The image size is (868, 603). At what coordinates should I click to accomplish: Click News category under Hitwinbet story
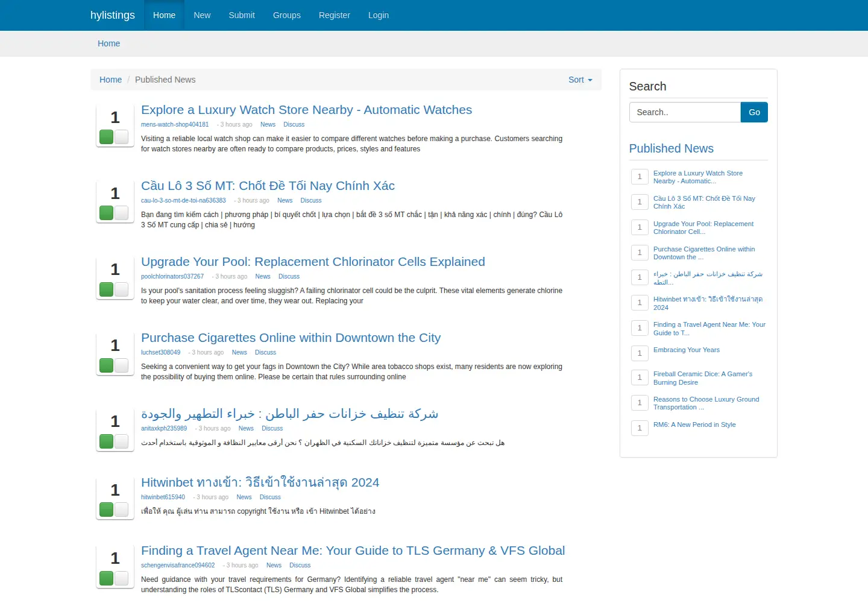[244, 497]
